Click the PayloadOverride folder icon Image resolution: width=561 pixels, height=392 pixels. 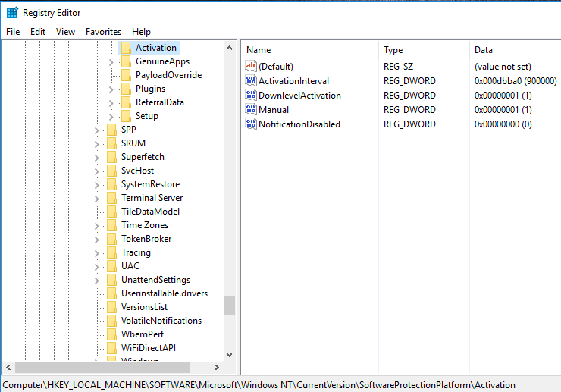coord(126,75)
